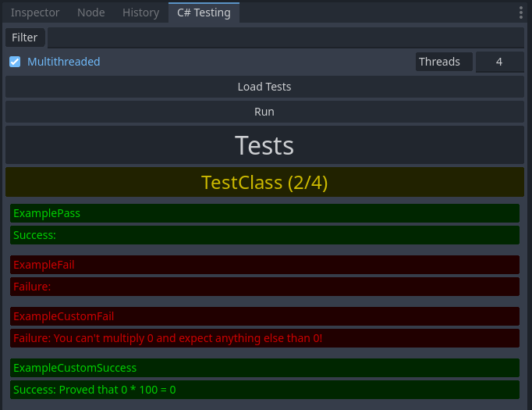Click the Threads value field showing 4
Screen dimensions: 532x410
click(500, 62)
